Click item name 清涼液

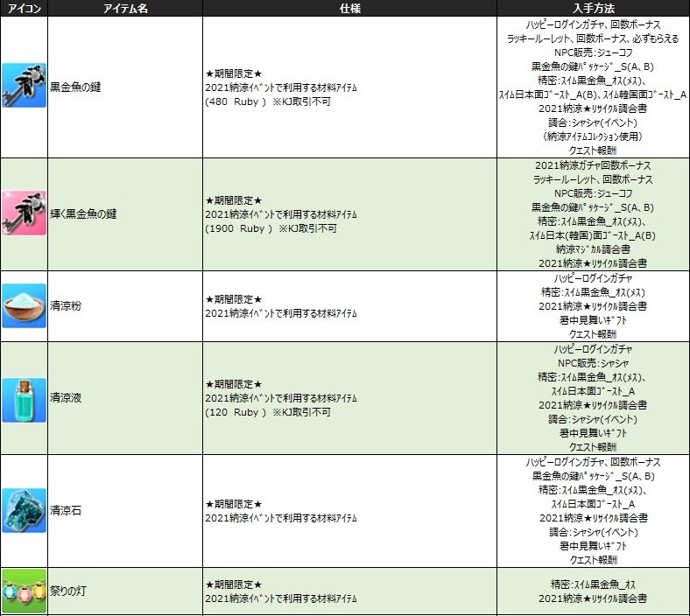coord(66,398)
